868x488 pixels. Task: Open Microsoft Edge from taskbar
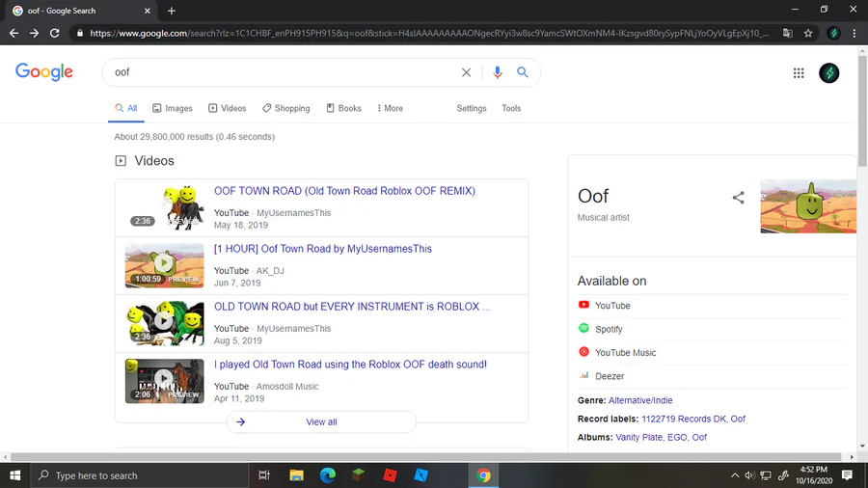tap(328, 475)
